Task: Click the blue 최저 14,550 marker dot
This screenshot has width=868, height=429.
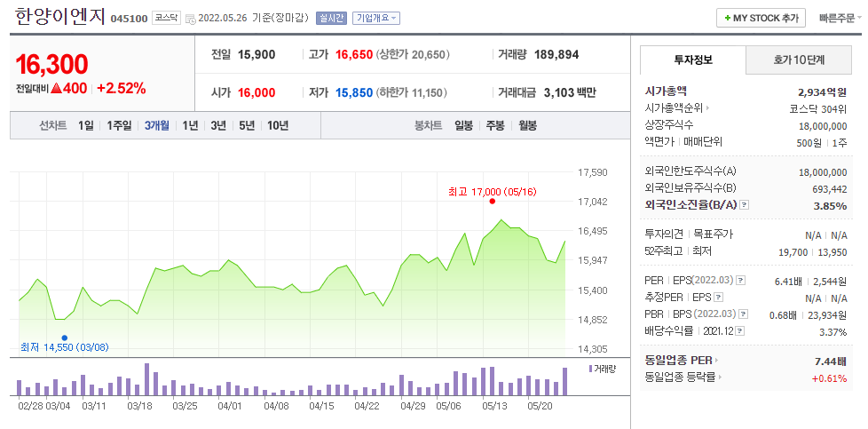Action: point(64,338)
